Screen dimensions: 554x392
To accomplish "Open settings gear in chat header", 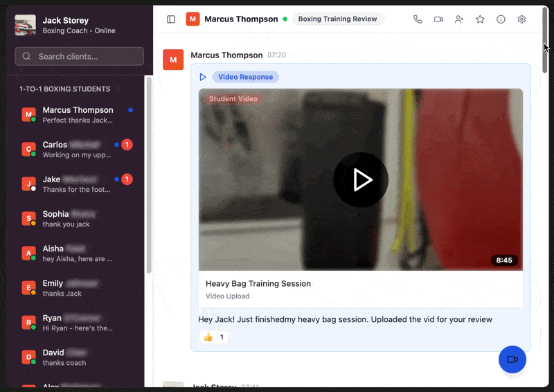I will pyautogui.click(x=521, y=19).
